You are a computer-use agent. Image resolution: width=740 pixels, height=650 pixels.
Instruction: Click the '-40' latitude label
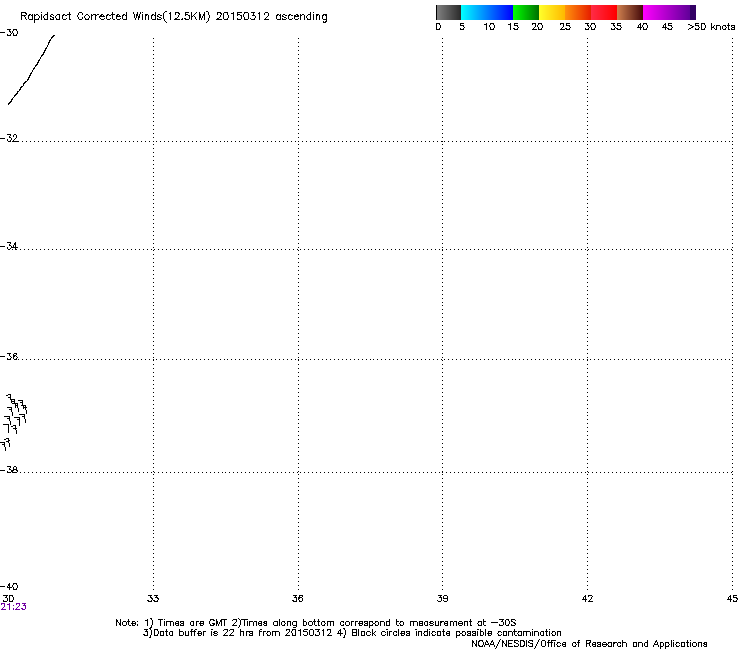click(x=9, y=587)
